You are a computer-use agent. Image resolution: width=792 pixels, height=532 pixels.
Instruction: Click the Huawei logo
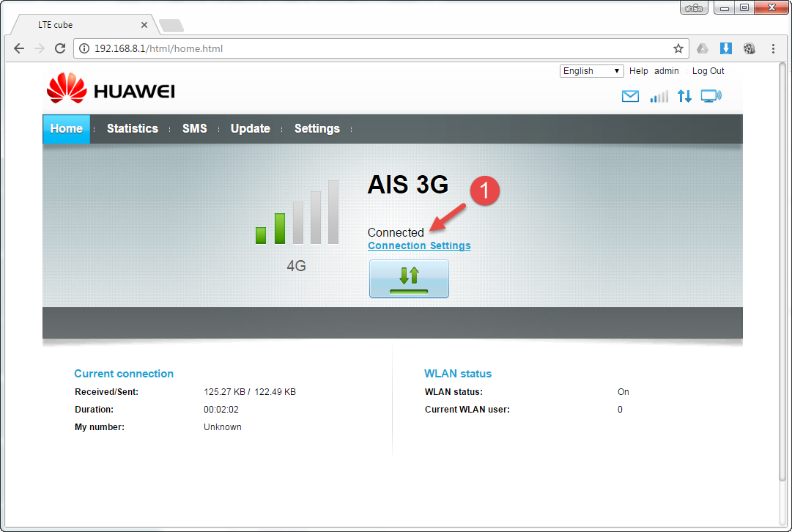point(111,89)
